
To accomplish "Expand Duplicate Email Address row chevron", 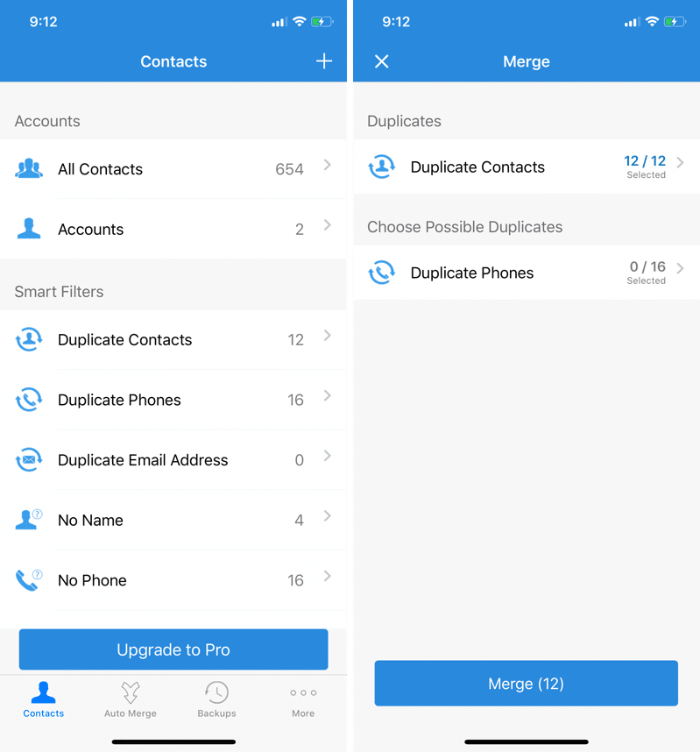I will tap(327, 456).
